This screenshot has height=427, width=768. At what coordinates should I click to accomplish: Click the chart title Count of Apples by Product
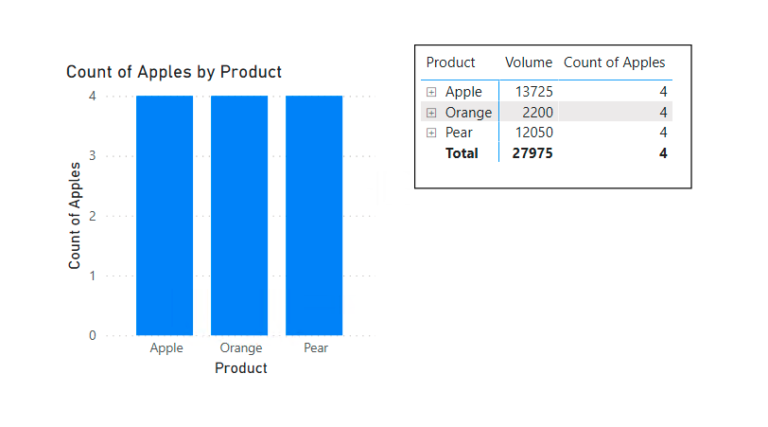pos(174,72)
